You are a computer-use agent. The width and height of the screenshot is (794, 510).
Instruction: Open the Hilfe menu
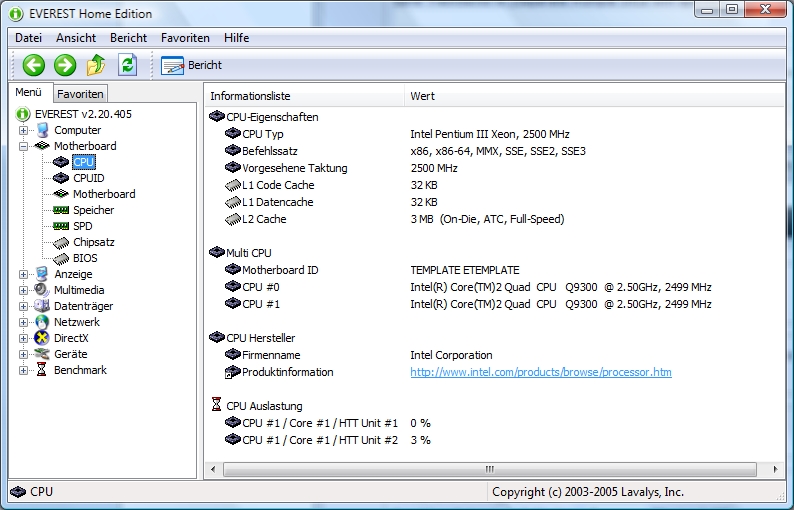pyautogui.click(x=236, y=38)
